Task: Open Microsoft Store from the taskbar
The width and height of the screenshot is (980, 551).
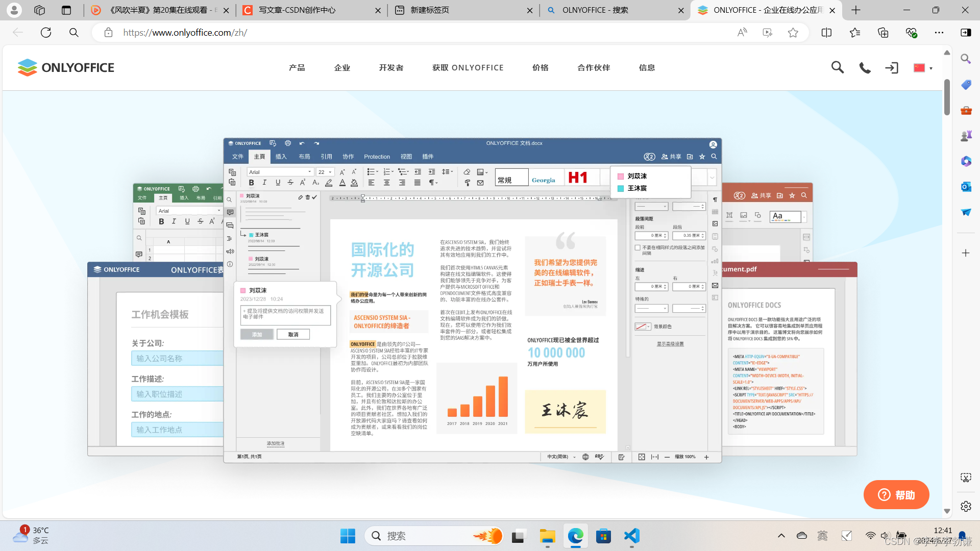Action: pos(603,536)
